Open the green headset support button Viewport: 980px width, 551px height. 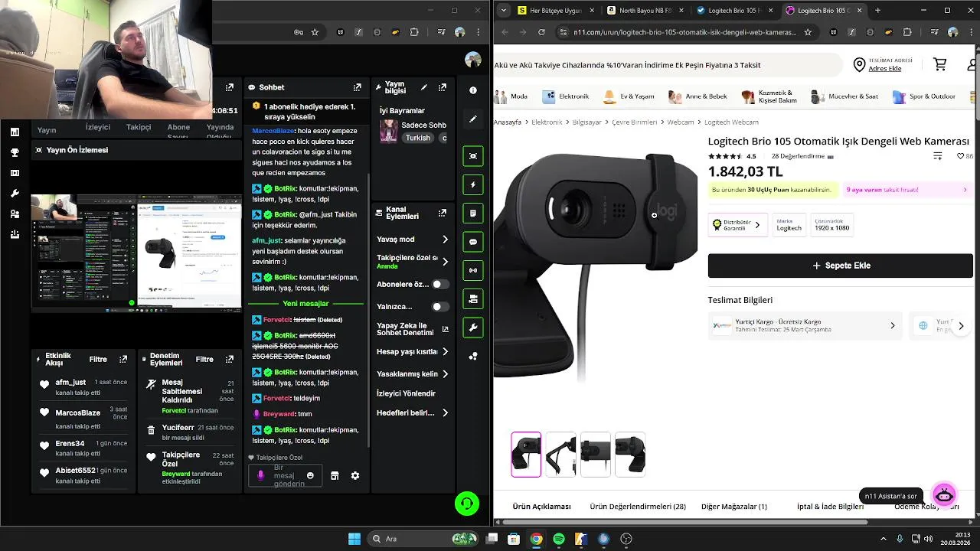[467, 503]
